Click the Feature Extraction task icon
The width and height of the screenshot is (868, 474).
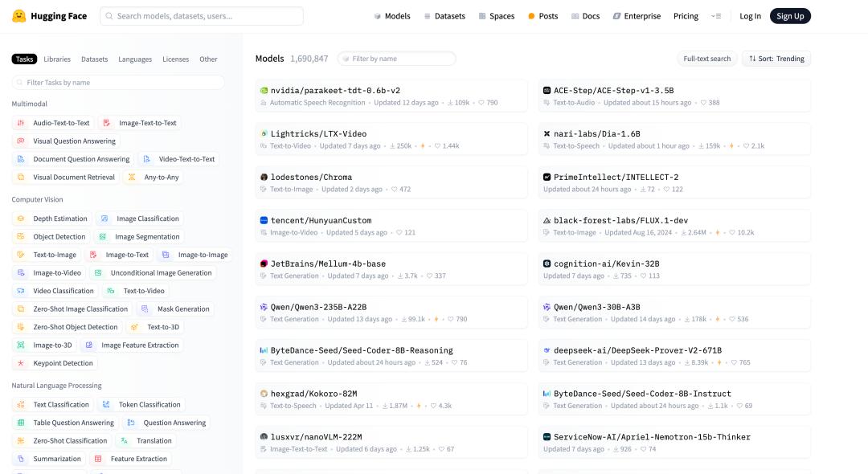coord(99,459)
